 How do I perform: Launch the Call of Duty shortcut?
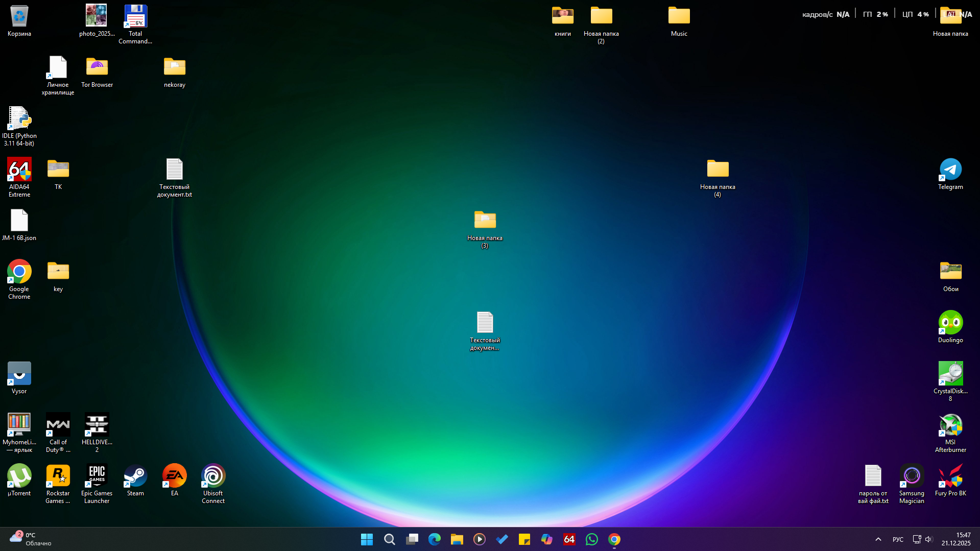coord(58,433)
